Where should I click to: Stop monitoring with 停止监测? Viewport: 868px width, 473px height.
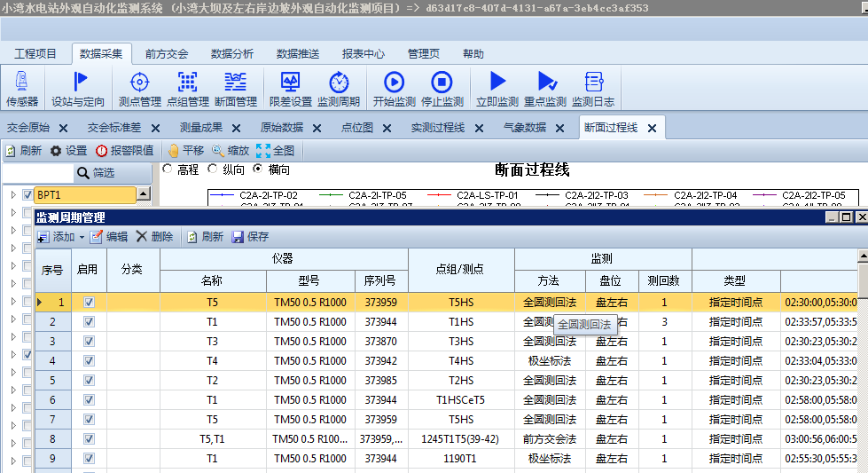tap(442, 89)
